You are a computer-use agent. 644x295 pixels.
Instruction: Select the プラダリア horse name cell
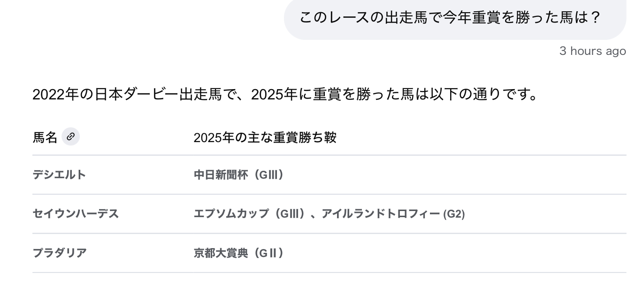pyautogui.click(x=60, y=253)
